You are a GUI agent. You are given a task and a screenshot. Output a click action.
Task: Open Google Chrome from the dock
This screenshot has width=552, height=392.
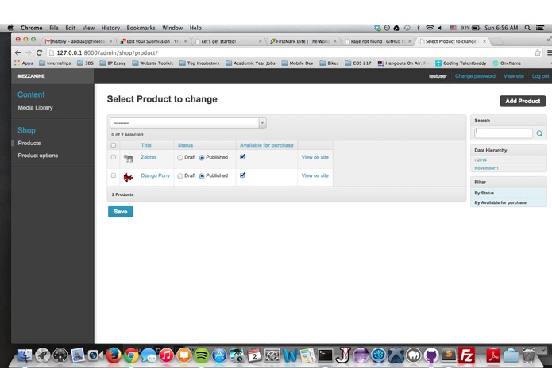pyautogui.click(x=131, y=355)
